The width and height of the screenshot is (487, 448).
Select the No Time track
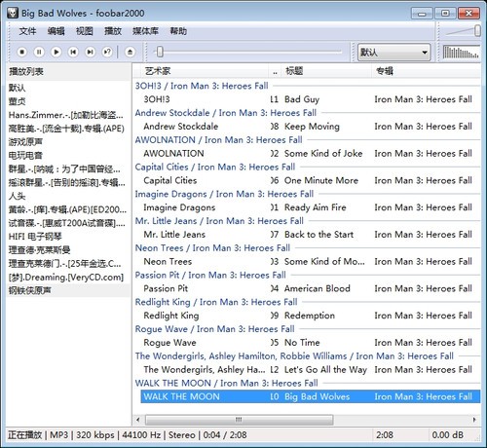pyautogui.click(x=310, y=343)
